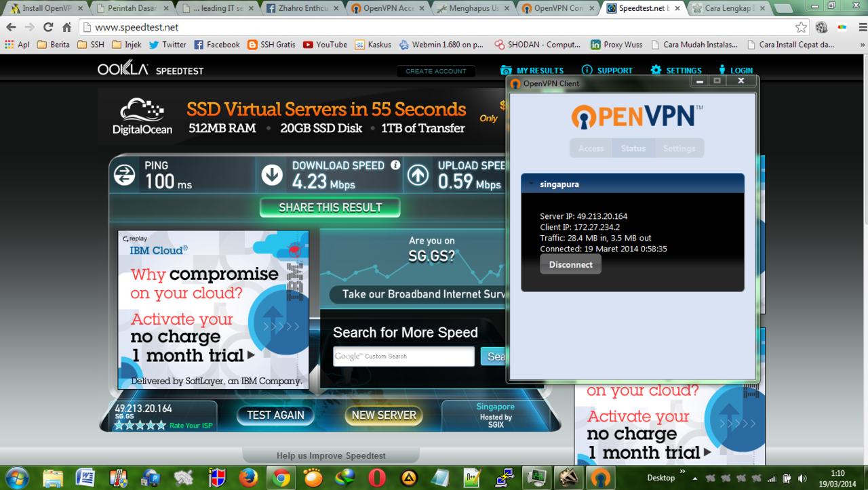Open Windows Explorer from the taskbar
This screenshot has height=490, width=868.
53,478
